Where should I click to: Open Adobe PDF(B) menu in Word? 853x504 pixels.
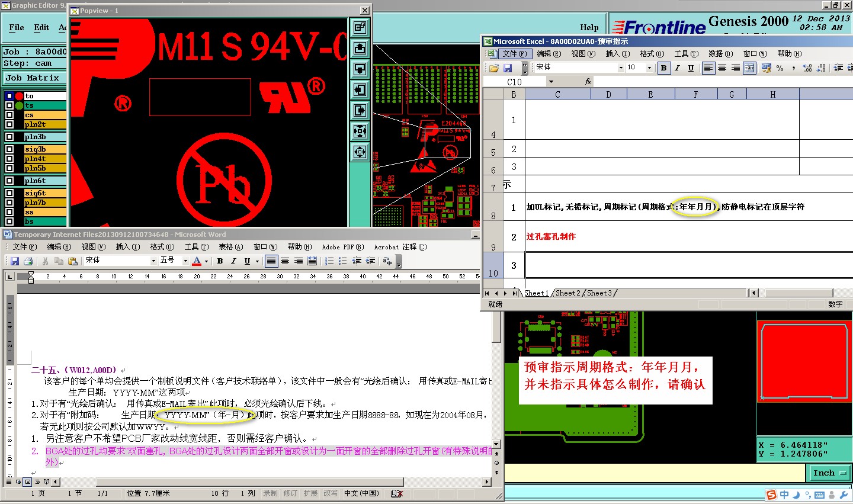click(x=343, y=247)
